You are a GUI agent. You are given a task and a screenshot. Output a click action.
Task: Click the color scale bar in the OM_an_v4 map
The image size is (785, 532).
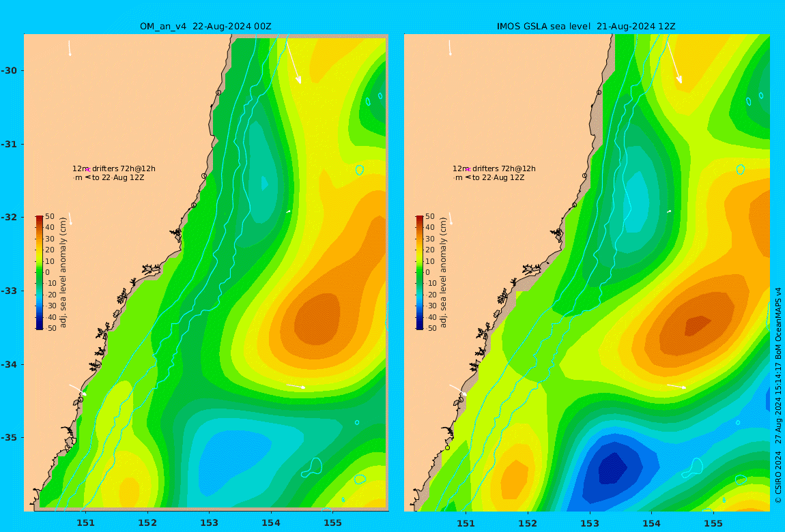[39, 273]
